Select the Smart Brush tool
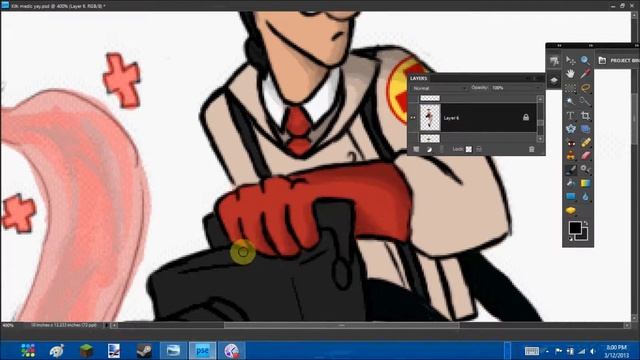The width and height of the screenshot is (640, 360). [x=585, y=169]
